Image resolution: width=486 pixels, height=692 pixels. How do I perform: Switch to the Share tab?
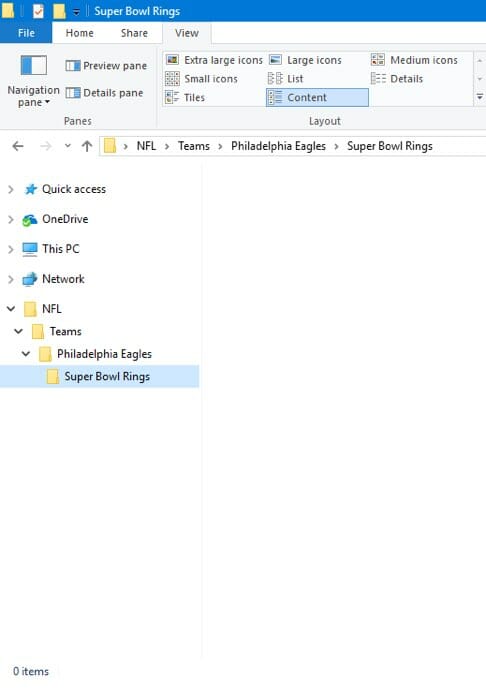tap(134, 33)
